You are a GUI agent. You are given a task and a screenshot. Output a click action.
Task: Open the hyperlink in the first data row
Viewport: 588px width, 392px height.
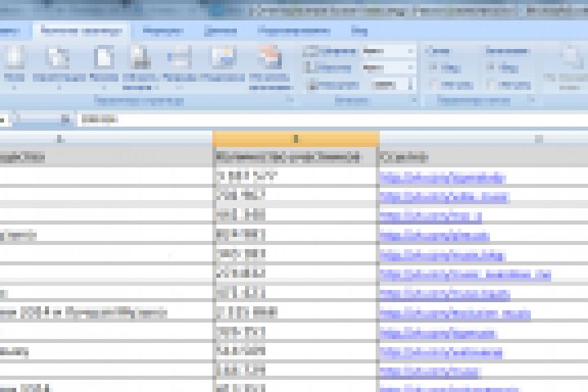(443, 178)
